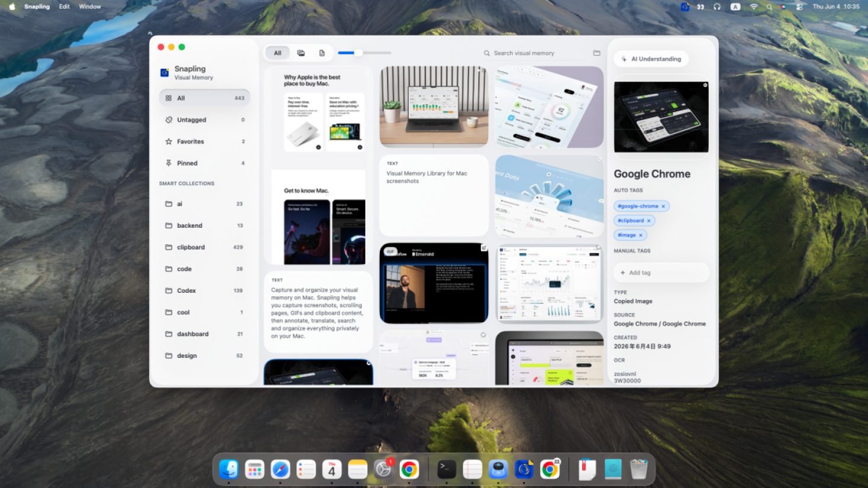Select the 'Visual Memory Library for Mac' text card
This screenshot has height=488, width=868.
click(x=434, y=196)
